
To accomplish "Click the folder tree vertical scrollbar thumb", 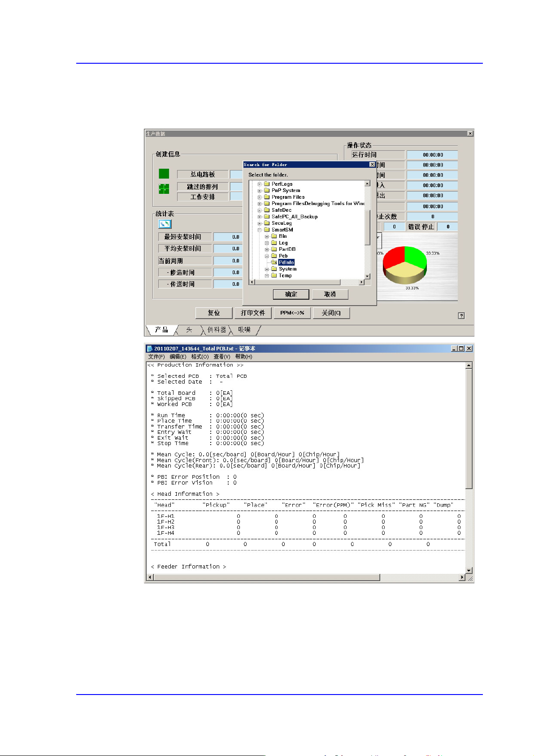I will pos(367,227).
